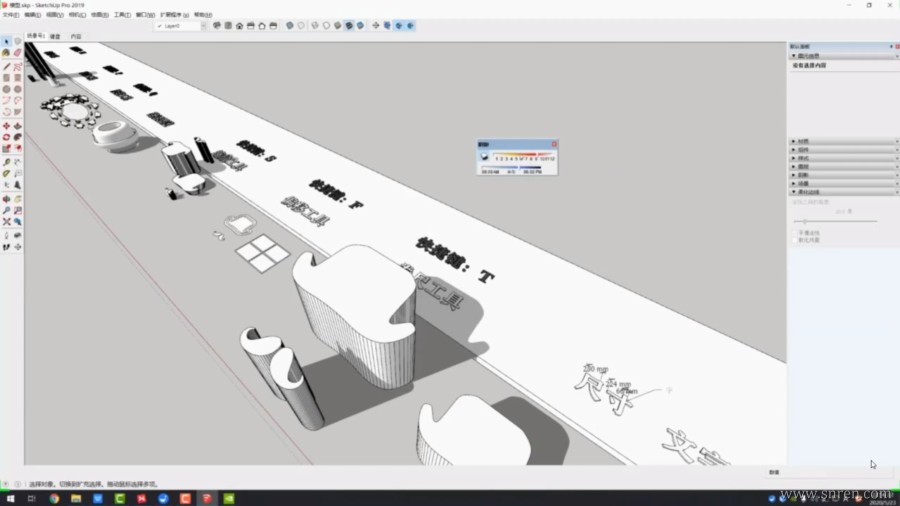Activate the Orbit camera tool

click(x=6, y=198)
